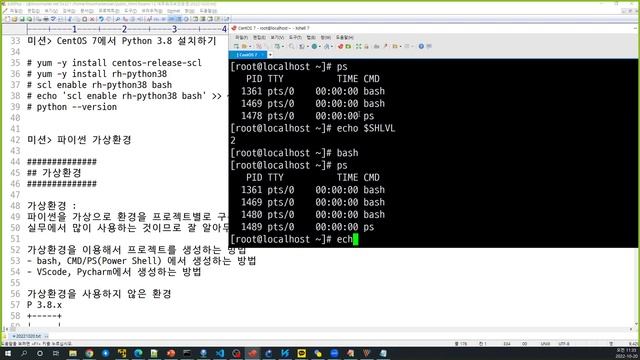This screenshot has height=360, width=640.
Task: Click the search magnifier icon in Xshell toolbar
Action: coord(291,46)
